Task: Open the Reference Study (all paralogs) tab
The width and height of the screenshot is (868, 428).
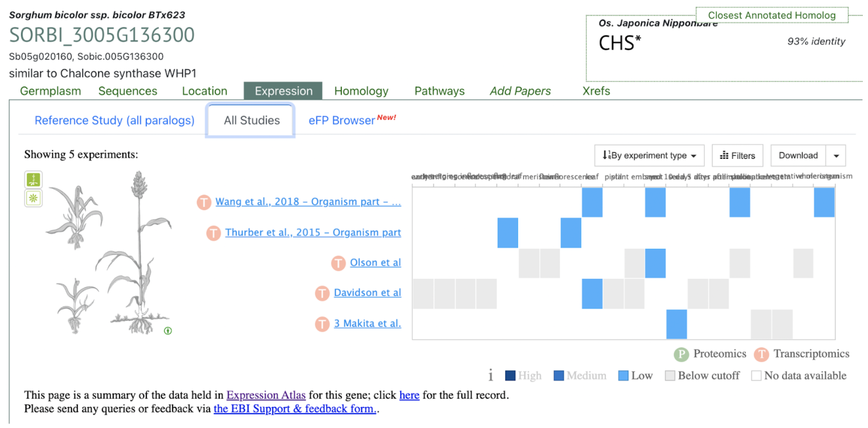Action: point(115,121)
